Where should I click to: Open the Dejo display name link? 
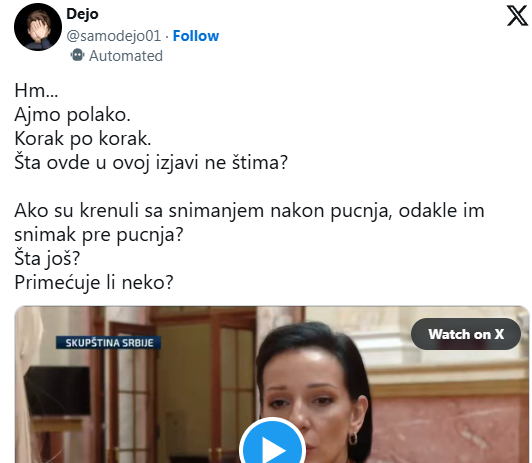coord(82,14)
